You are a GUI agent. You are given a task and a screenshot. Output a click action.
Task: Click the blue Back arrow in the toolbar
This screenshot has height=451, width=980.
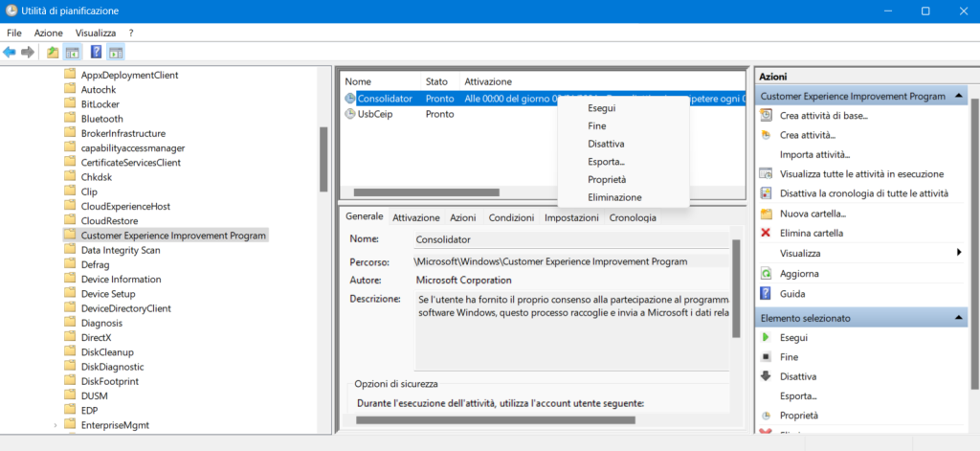point(10,52)
